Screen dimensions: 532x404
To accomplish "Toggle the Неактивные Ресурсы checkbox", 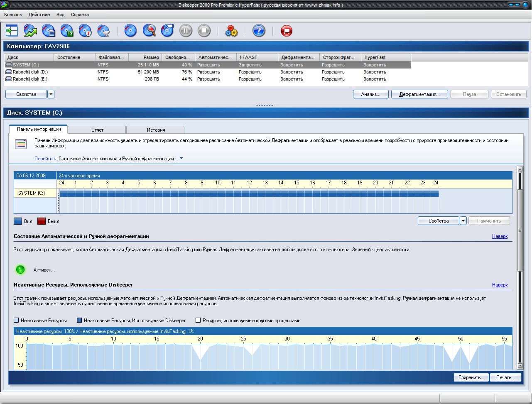I will 16,321.
